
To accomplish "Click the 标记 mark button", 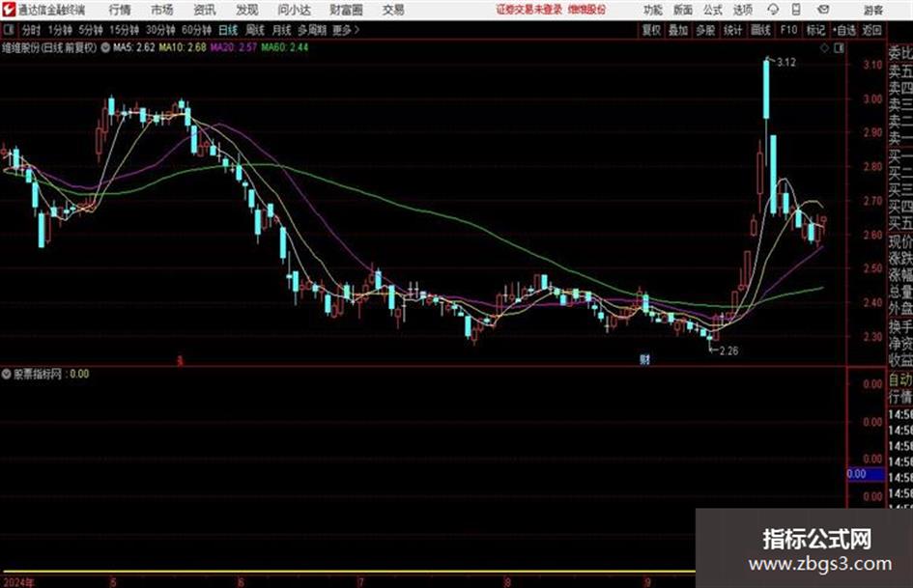I will (x=815, y=30).
